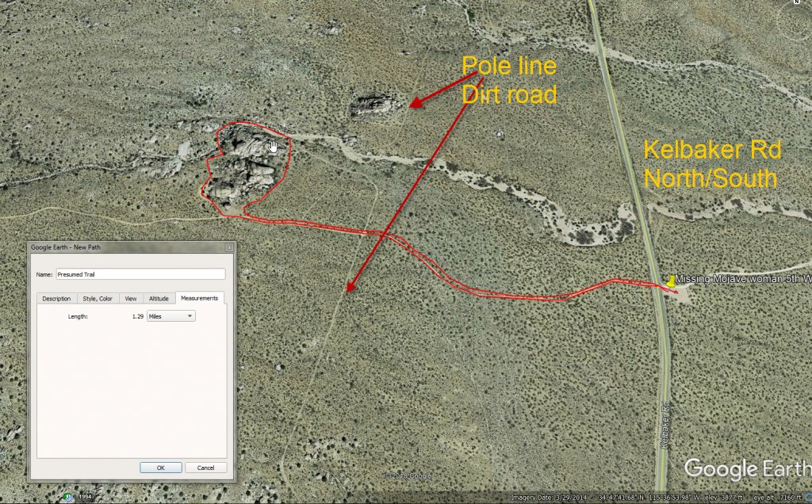
Task: Select the View tab
Action: (130, 298)
